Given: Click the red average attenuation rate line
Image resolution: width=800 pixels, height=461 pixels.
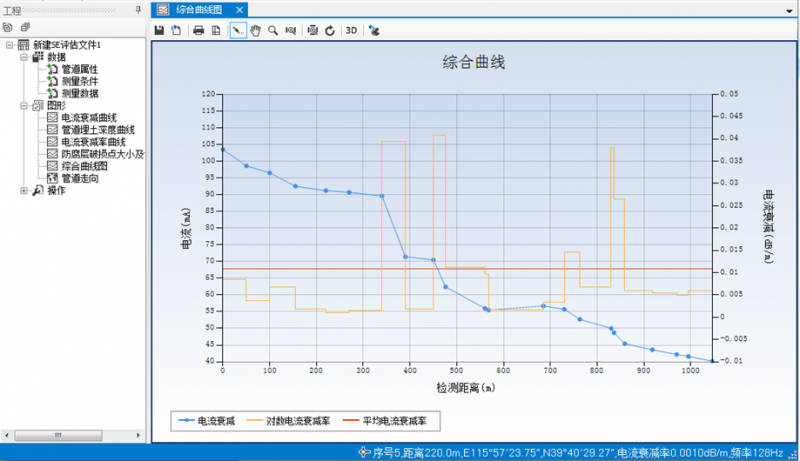Looking at the screenshot, I should pos(467,269).
